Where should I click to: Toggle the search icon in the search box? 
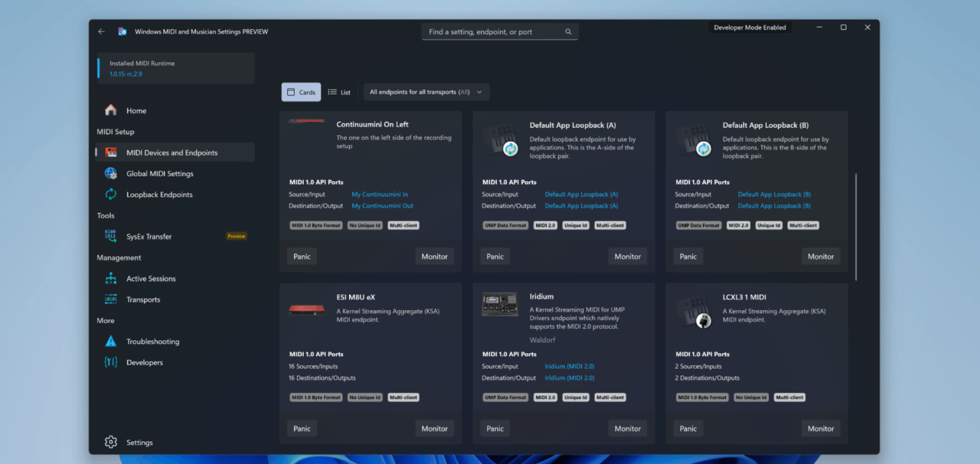click(568, 31)
